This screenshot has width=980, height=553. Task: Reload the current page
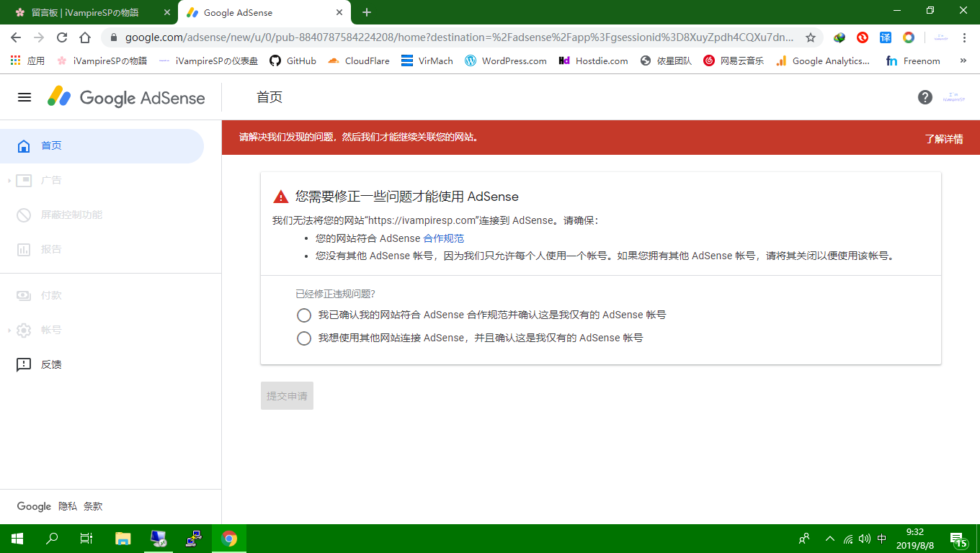(62, 37)
